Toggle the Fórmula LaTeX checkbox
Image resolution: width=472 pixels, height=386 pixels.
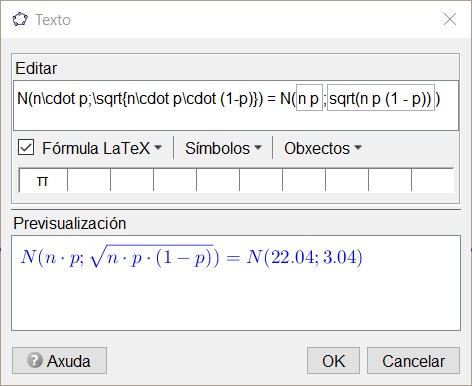(26, 147)
